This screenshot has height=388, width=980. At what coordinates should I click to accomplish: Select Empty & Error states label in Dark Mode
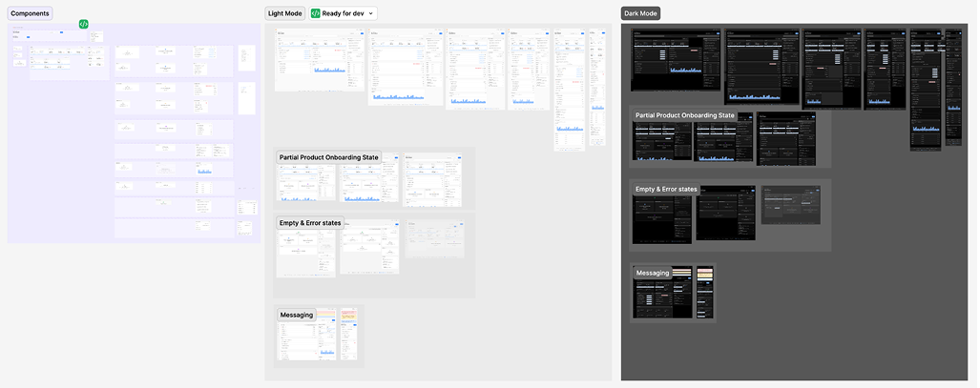(x=666, y=189)
